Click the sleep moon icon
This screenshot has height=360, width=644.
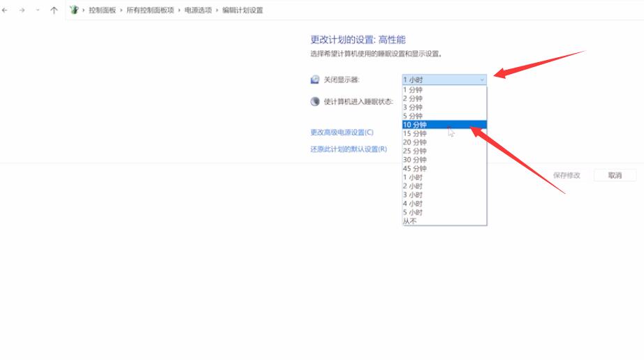click(315, 101)
